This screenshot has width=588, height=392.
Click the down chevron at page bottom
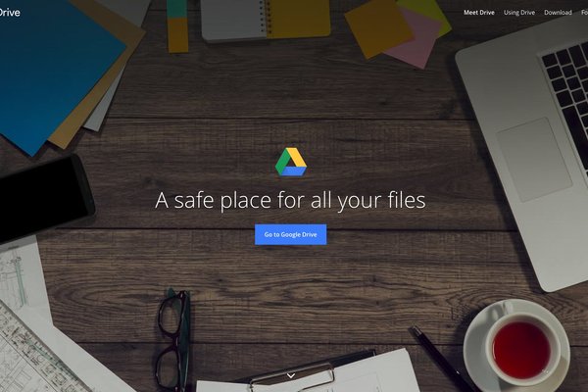point(291,375)
